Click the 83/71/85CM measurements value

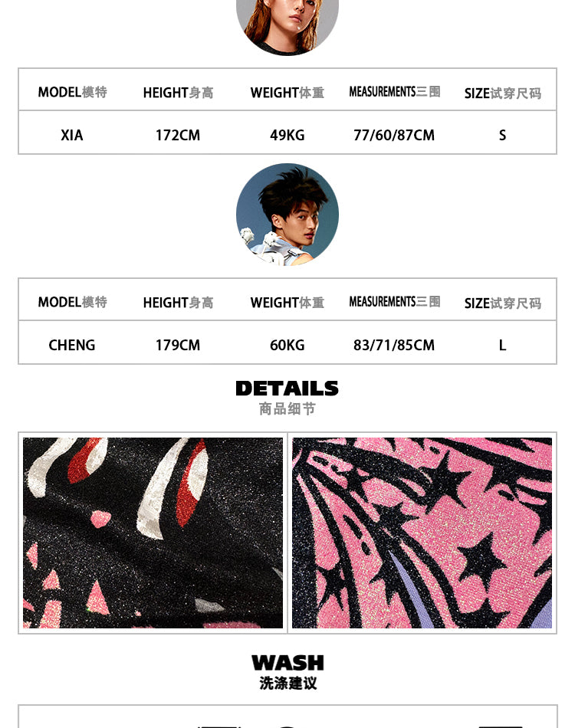coord(394,345)
